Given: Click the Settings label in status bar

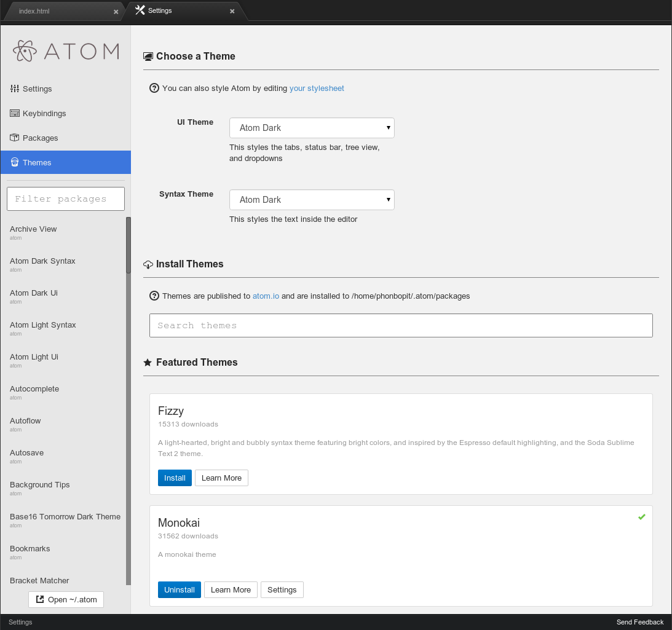Looking at the screenshot, I should (x=20, y=622).
